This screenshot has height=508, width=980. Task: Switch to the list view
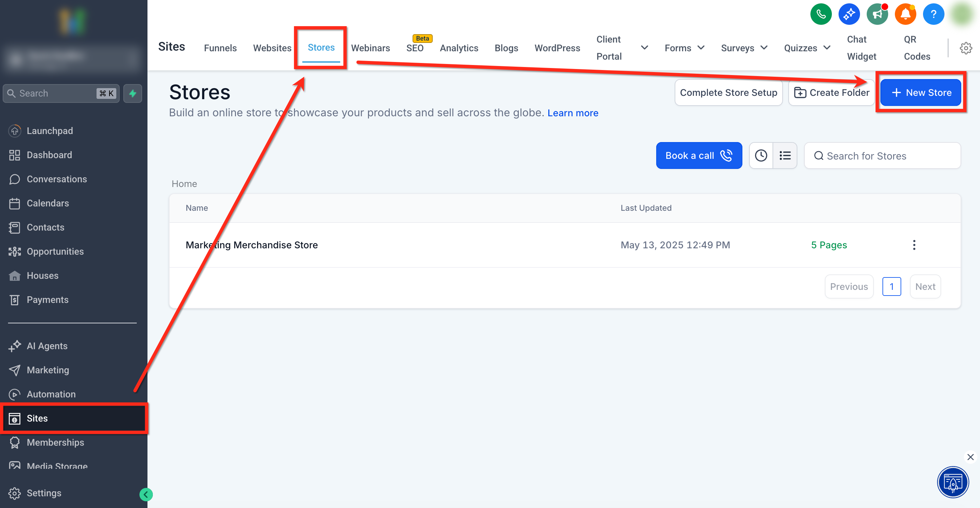click(785, 155)
